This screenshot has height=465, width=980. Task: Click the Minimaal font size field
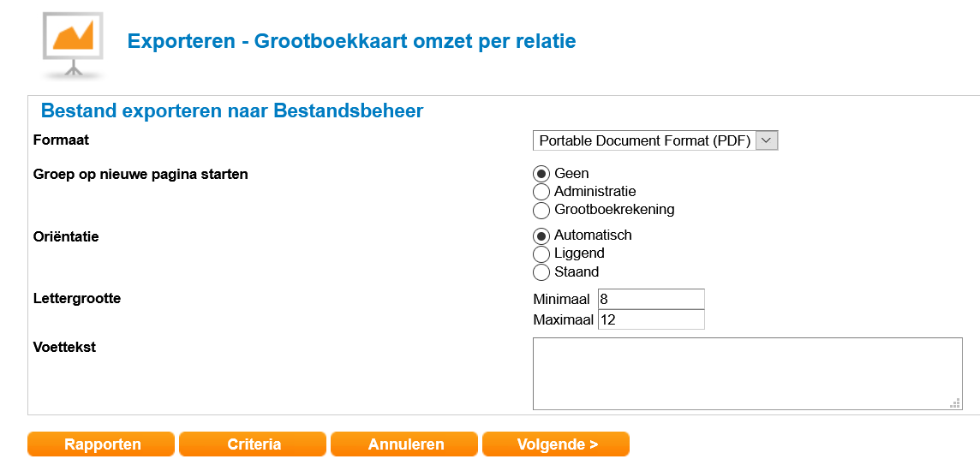[x=651, y=299]
